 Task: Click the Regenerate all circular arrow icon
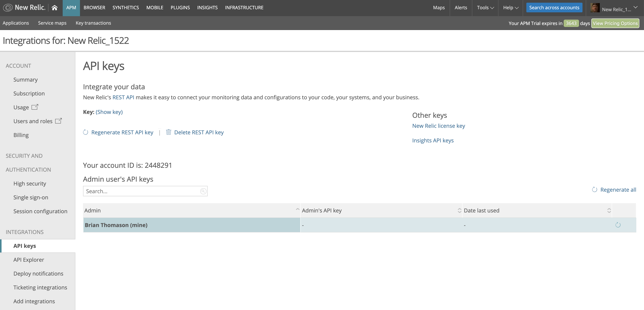click(595, 190)
